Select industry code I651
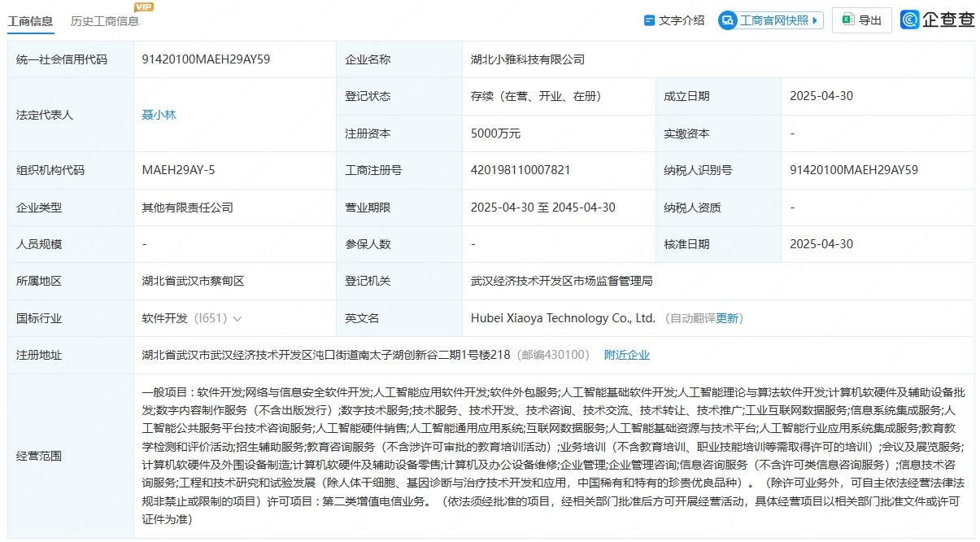Viewport: 980px width, 542px height. [211, 319]
